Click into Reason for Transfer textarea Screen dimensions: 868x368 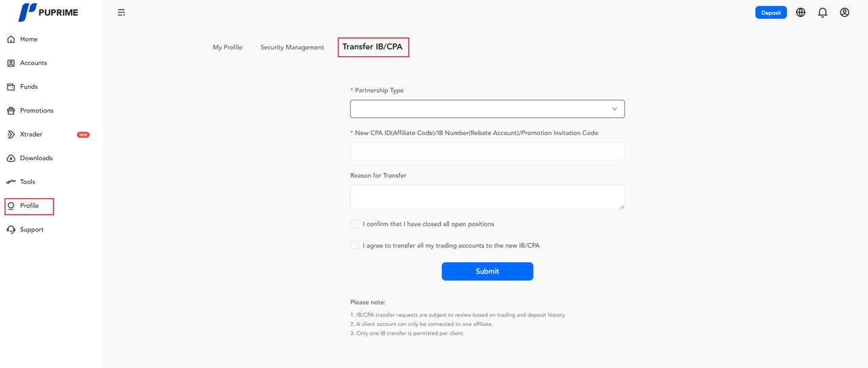(x=487, y=197)
